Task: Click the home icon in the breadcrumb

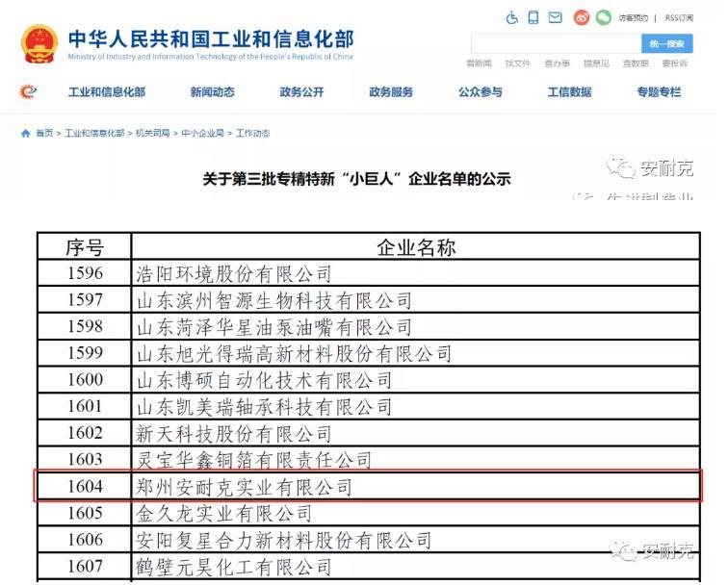Action: click(26, 134)
